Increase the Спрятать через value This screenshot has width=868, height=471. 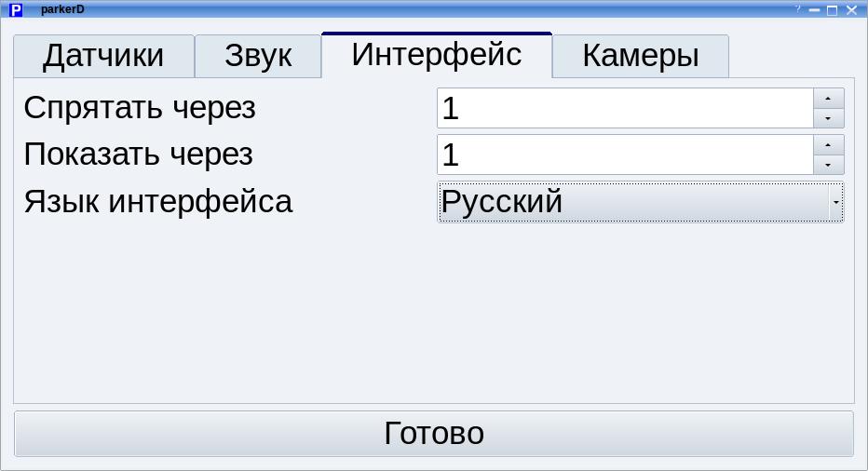[828, 99]
